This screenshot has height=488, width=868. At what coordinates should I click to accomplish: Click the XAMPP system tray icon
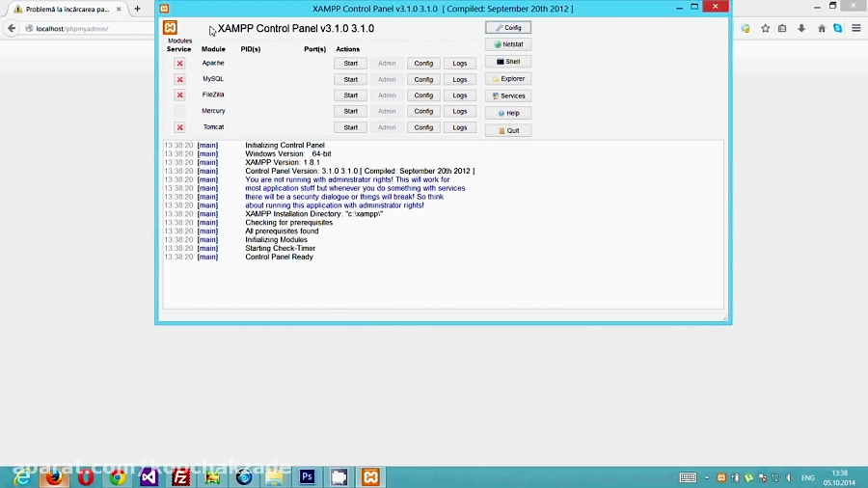(x=721, y=477)
